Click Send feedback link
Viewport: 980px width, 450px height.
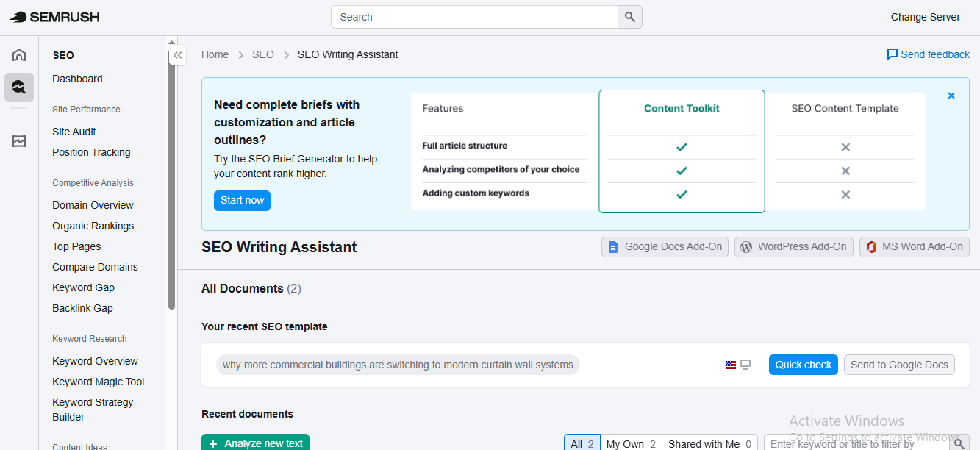(x=935, y=54)
